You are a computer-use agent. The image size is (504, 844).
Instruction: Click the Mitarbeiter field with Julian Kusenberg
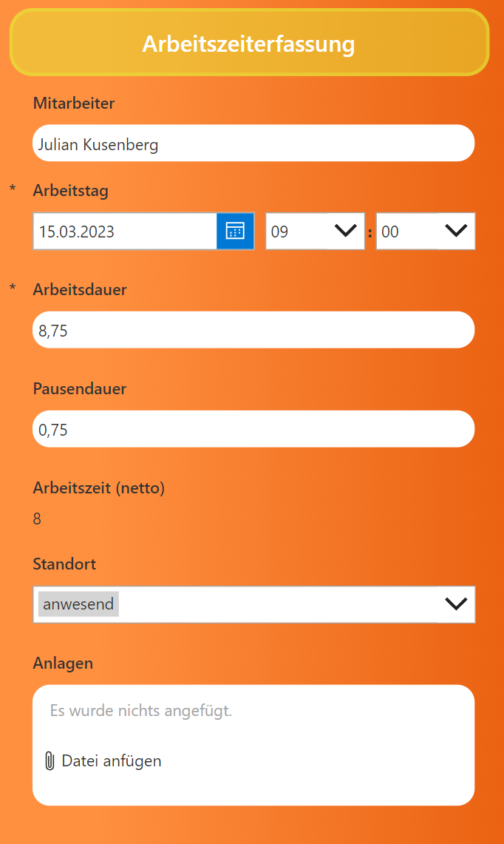click(x=253, y=144)
